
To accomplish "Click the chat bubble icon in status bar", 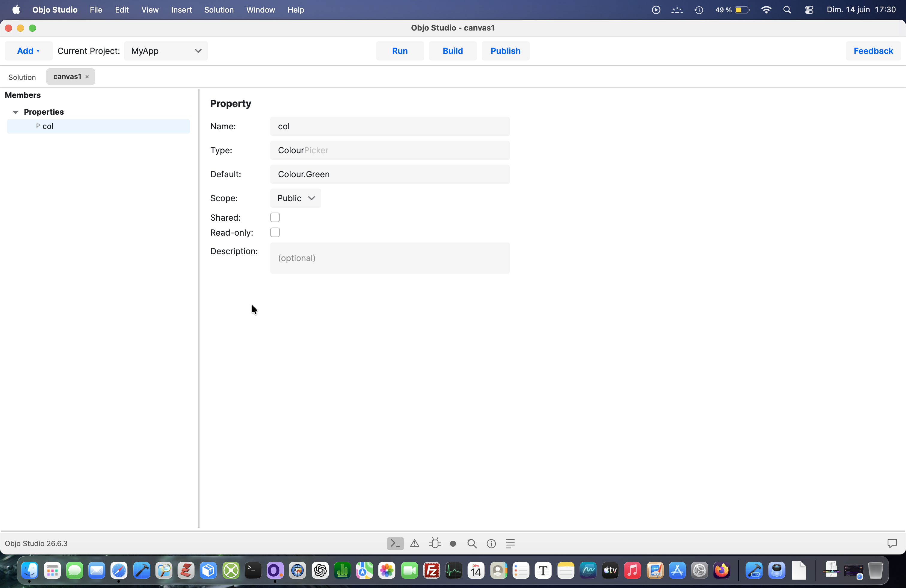I will tap(892, 543).
